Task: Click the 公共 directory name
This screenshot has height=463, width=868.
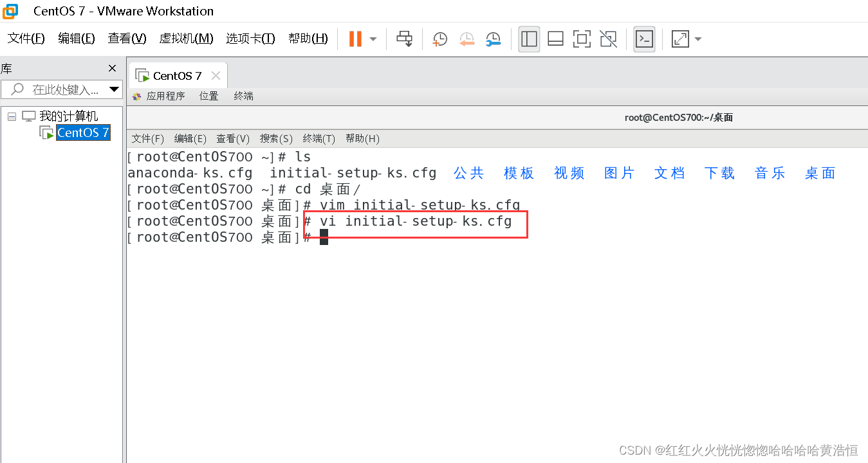Action: (x=469, y=173)
